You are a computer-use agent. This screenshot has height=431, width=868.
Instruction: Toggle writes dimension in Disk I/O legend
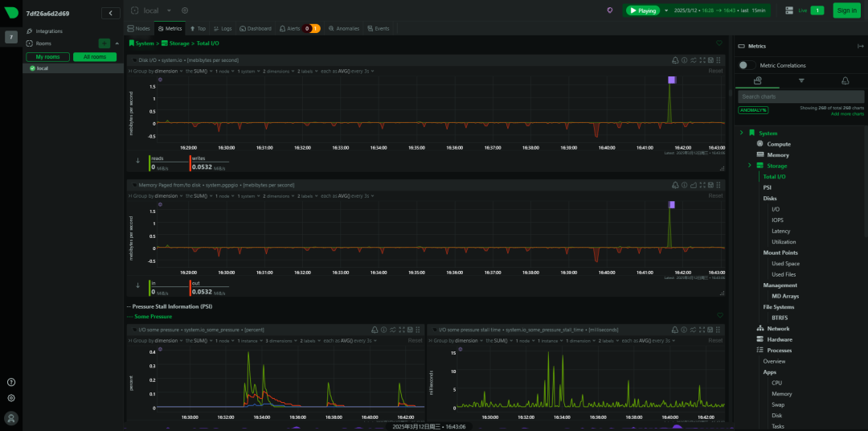(x=209, y=163)
